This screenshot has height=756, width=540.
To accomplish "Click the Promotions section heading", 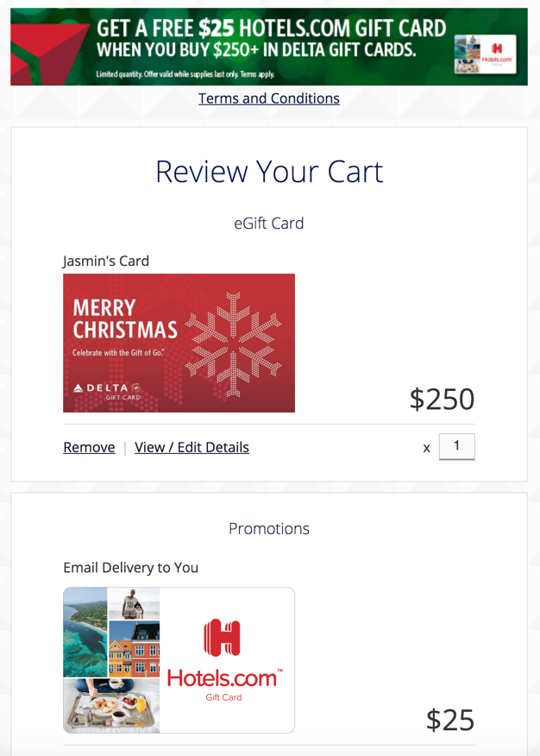I will tap(269, 528).
